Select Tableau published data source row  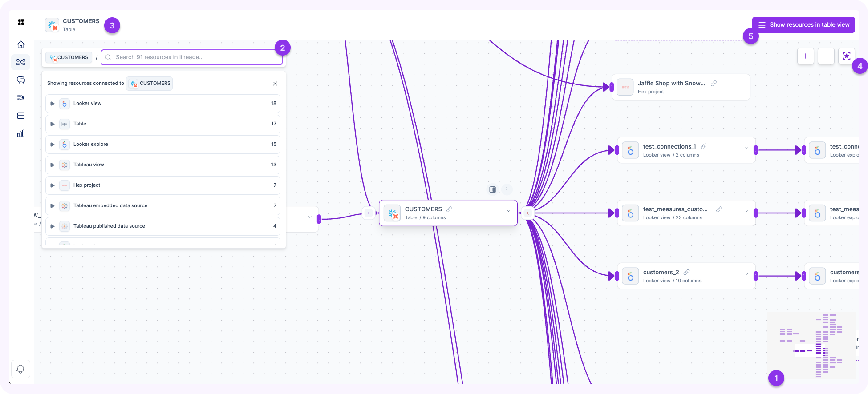[x=162, y=226]
